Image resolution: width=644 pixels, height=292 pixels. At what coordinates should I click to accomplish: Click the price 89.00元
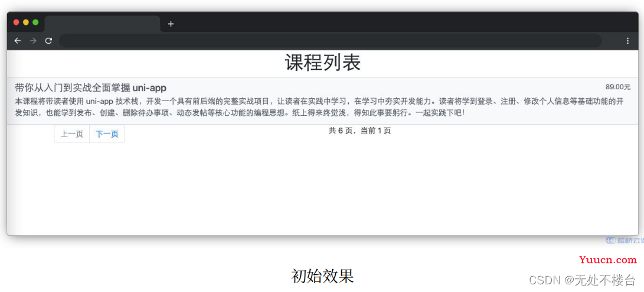(617, 87)
